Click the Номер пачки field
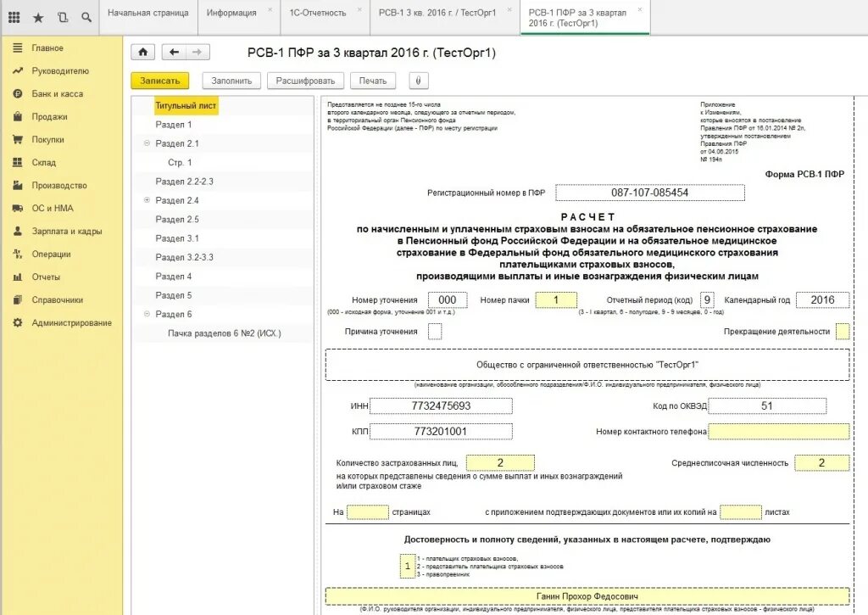This screenshot has width=868, height=615. click(556, 299)
